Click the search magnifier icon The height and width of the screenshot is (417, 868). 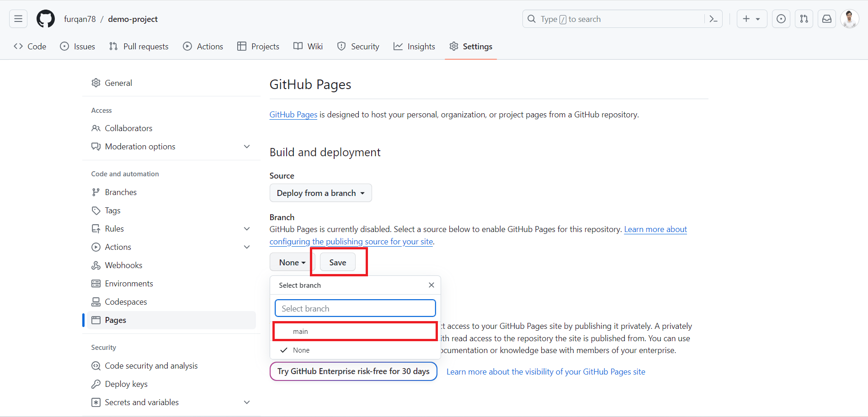[x=532, y=19]
